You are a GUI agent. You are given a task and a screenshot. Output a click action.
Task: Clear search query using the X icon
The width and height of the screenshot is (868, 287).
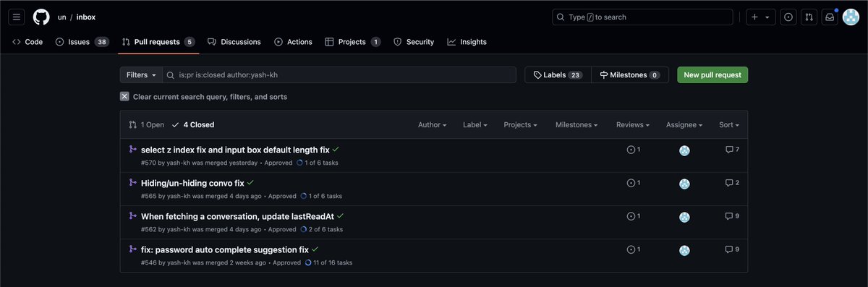[124, 96]
